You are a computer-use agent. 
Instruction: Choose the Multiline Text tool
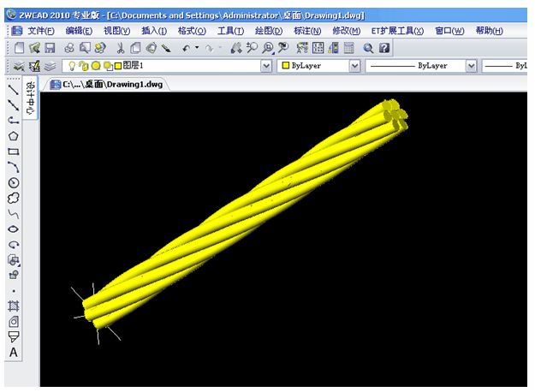click(13, 353)
